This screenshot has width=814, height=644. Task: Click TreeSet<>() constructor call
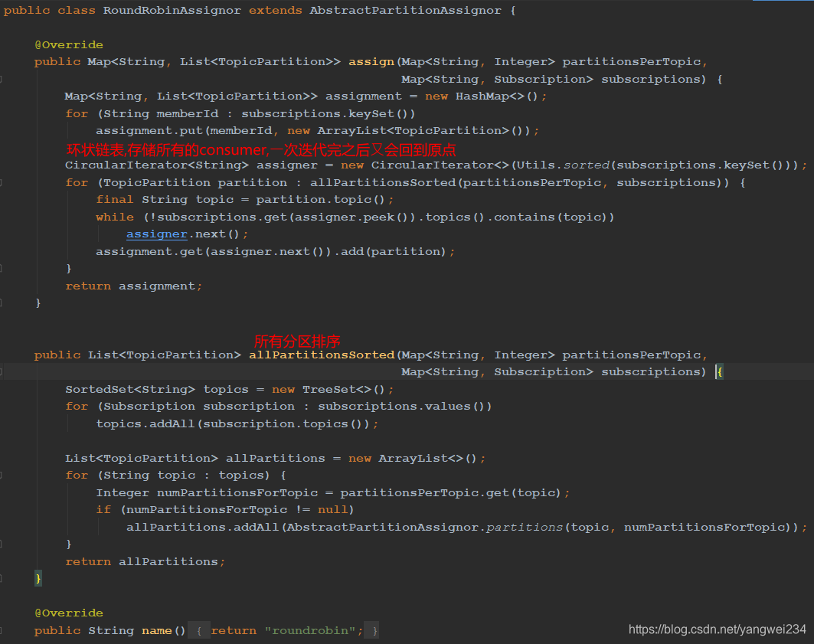coord(344,389)
